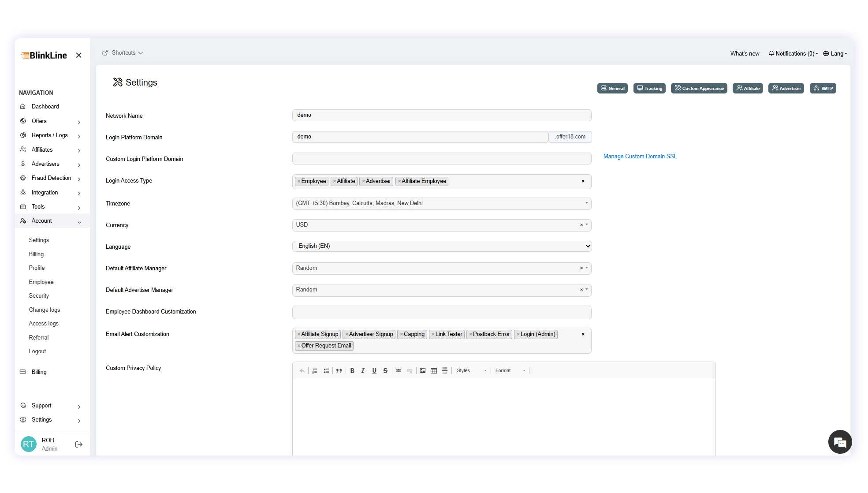Open the Notifications dropdown
The image size is (868, 493).
[792, 53]
